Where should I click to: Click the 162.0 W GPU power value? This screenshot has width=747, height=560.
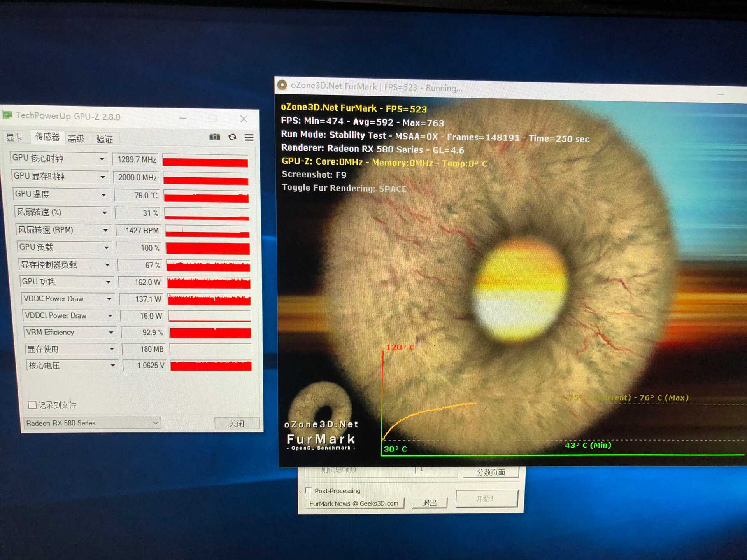141,282
